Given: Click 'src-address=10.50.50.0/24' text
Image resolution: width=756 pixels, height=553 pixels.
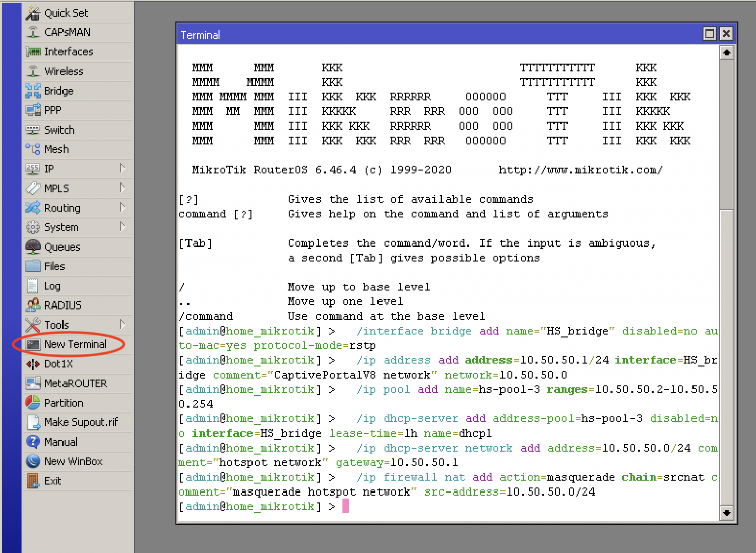Looking at the screenshot, I should (510, 492).
